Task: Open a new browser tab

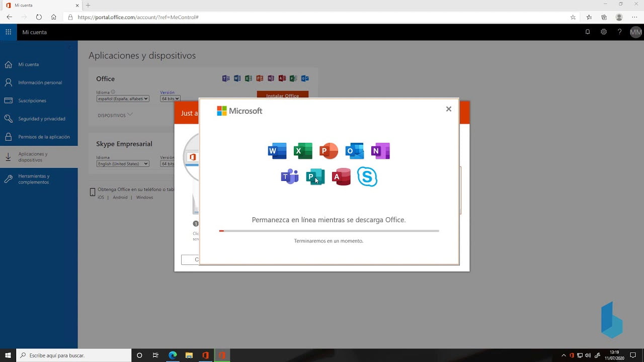Action: pos(88,5)
